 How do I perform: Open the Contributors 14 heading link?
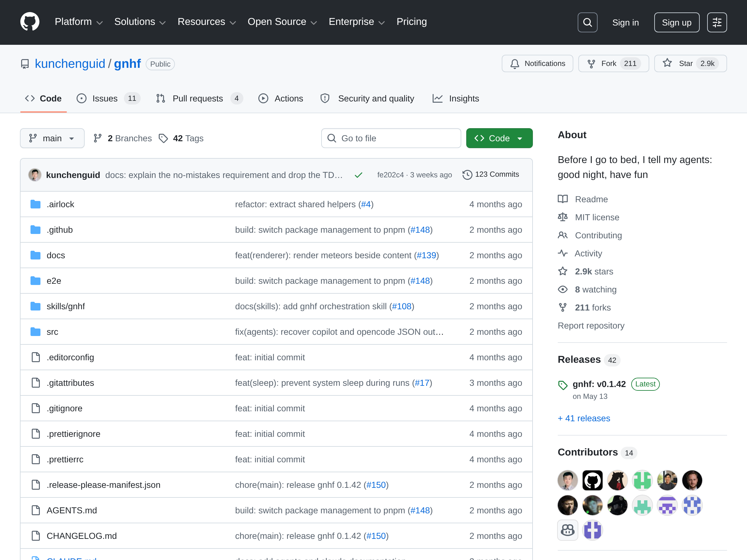tap(597, 452)
